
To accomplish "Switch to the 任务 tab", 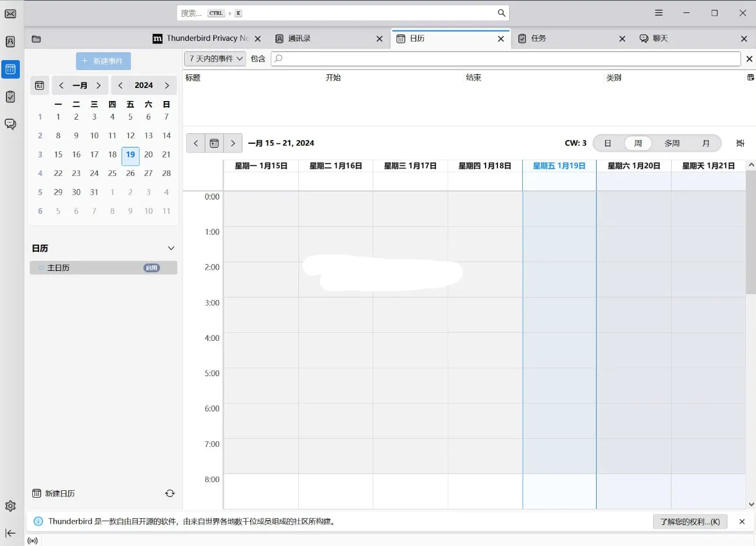I will (x=538, y=38).
